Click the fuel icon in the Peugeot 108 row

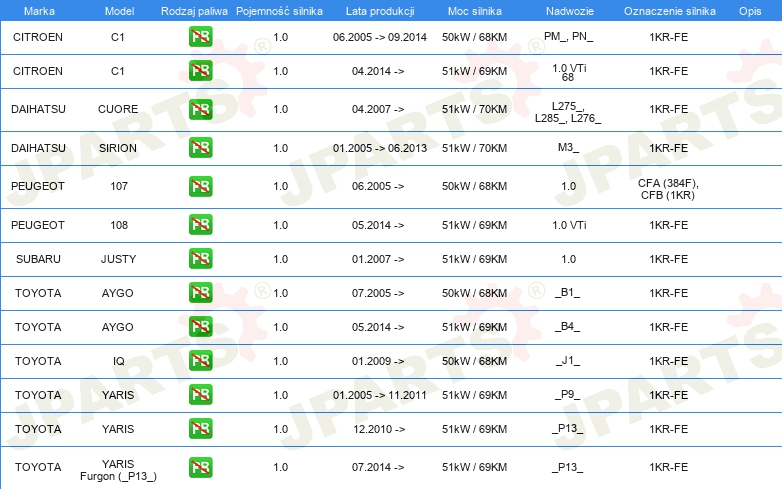[x=200, y=225]
